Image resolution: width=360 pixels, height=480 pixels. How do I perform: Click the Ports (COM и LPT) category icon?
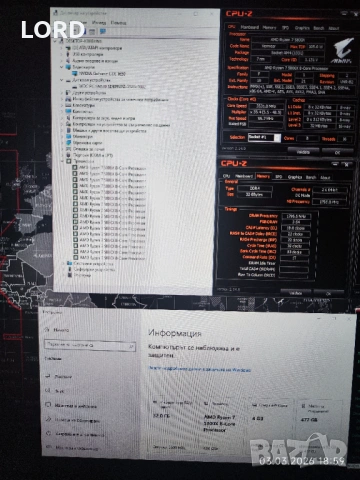(68, 155)
